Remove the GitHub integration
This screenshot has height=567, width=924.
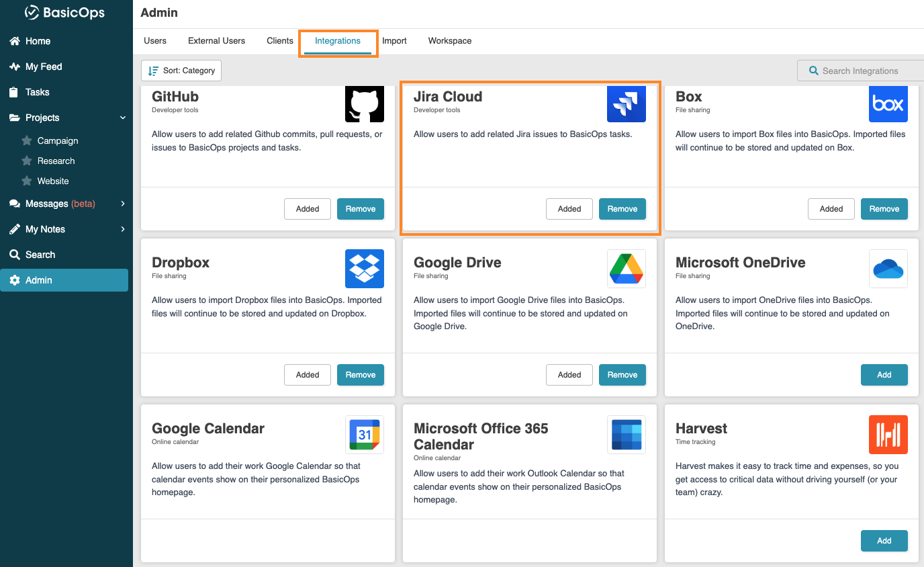(361, 209)
